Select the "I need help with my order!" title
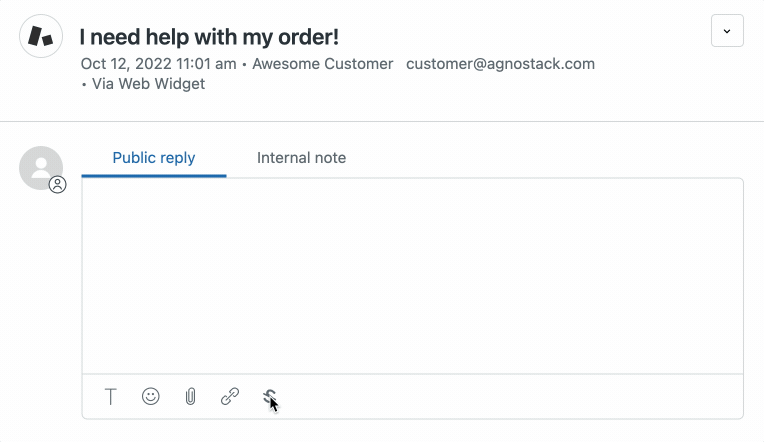This screenshot has height=442, width=764. pos(210,37)
